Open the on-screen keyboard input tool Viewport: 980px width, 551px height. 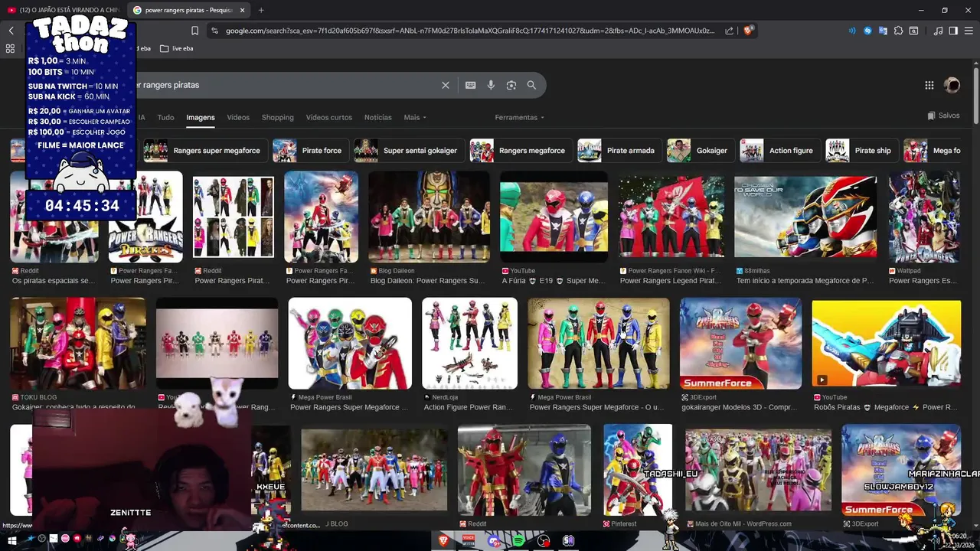point(471,85)
